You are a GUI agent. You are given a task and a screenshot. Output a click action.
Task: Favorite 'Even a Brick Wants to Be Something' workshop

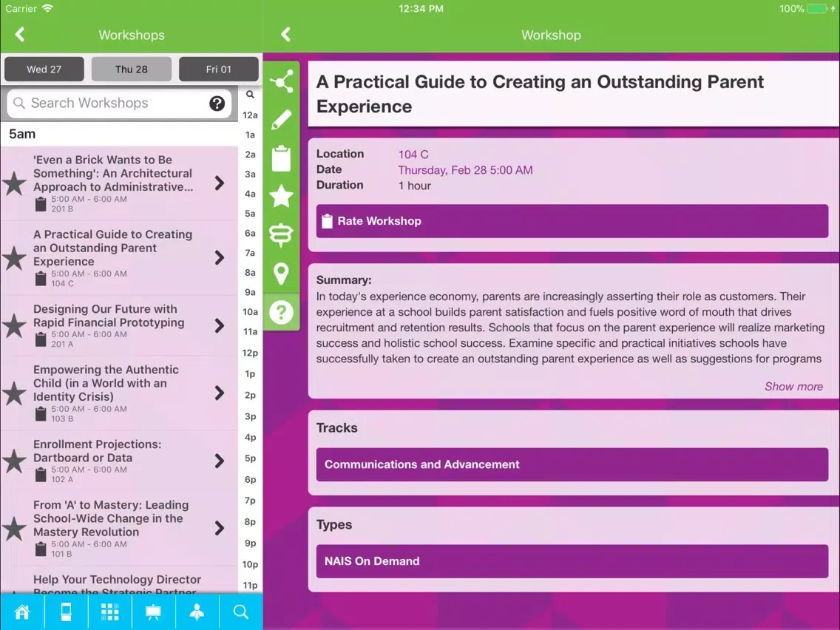(15, 183)
